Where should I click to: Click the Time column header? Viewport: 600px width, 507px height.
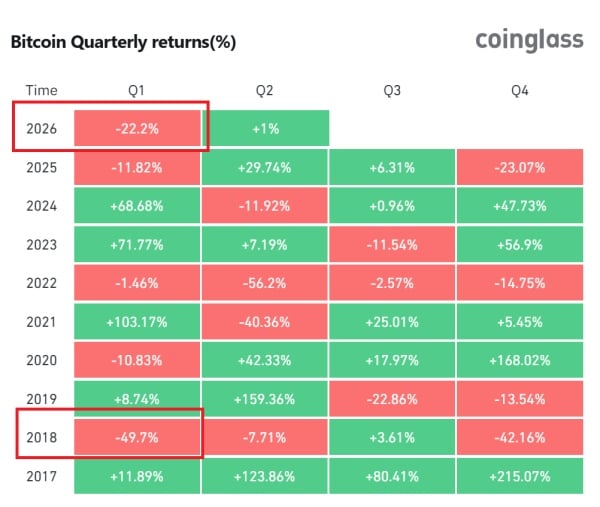(42, 90)
